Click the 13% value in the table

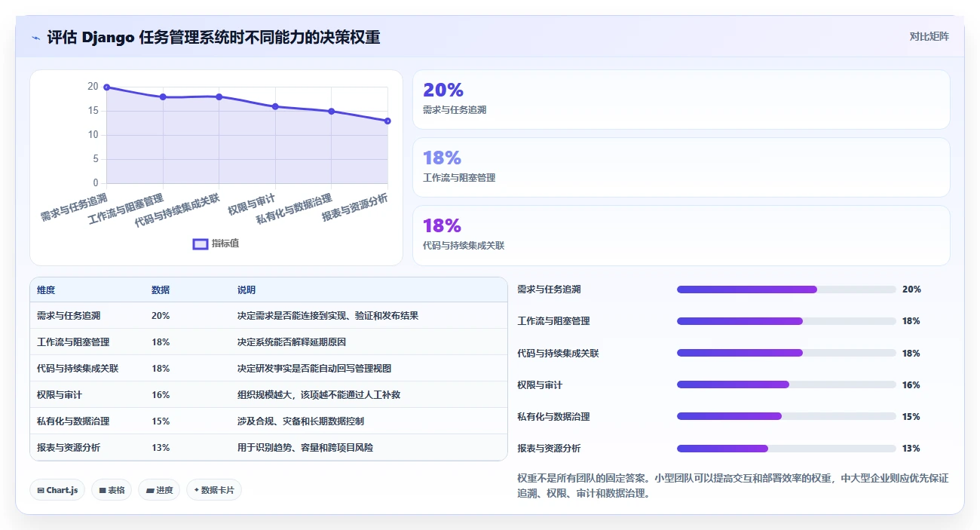[x=161, y=448]
